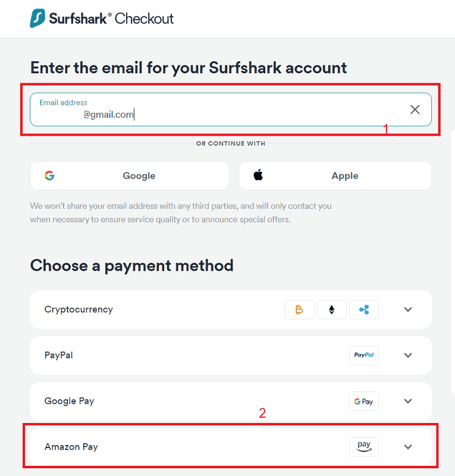455x476 pixels.
Task: Click the Ripple cryptocurrency icon
Action: [363, 309]
